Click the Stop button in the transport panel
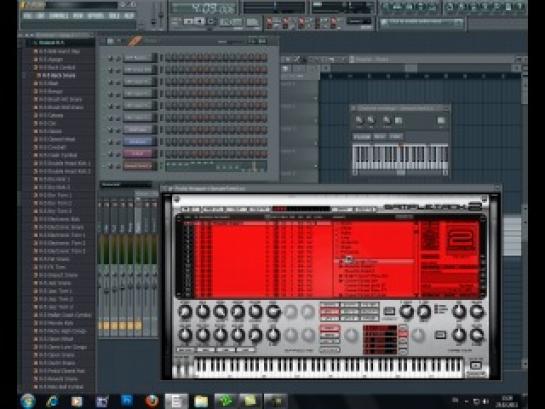This screenshot has width=545, height=409. point(200,22)
